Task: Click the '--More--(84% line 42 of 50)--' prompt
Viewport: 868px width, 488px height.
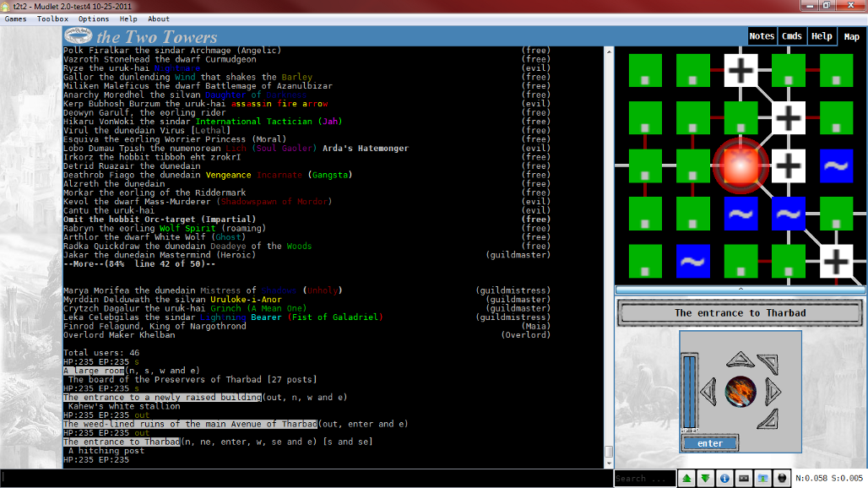Action: point(139,264)
